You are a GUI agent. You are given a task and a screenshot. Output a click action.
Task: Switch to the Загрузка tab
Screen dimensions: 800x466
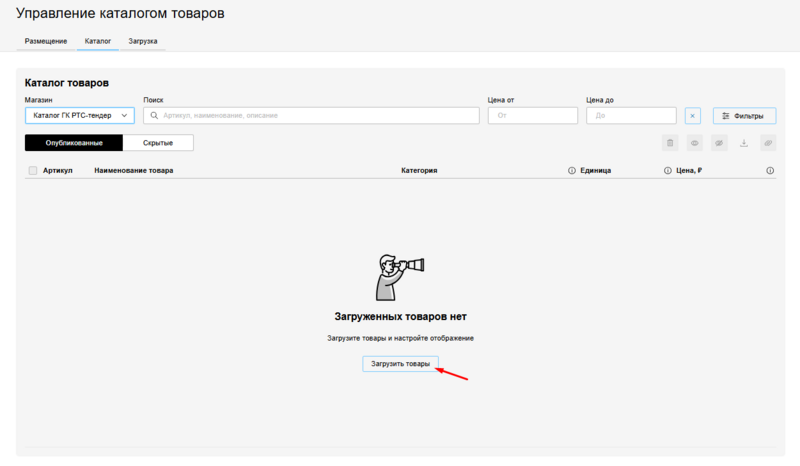[x=143, y=41]
